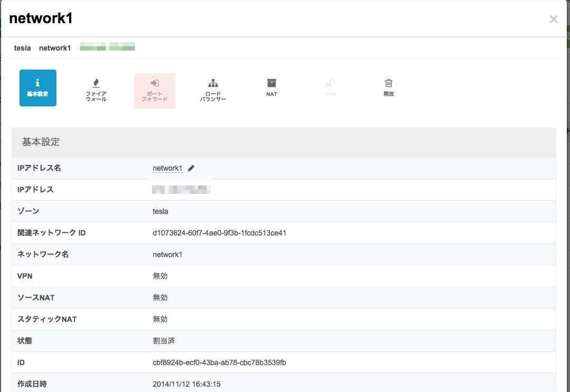Click the 状態 value 割当済

point(163,341)
